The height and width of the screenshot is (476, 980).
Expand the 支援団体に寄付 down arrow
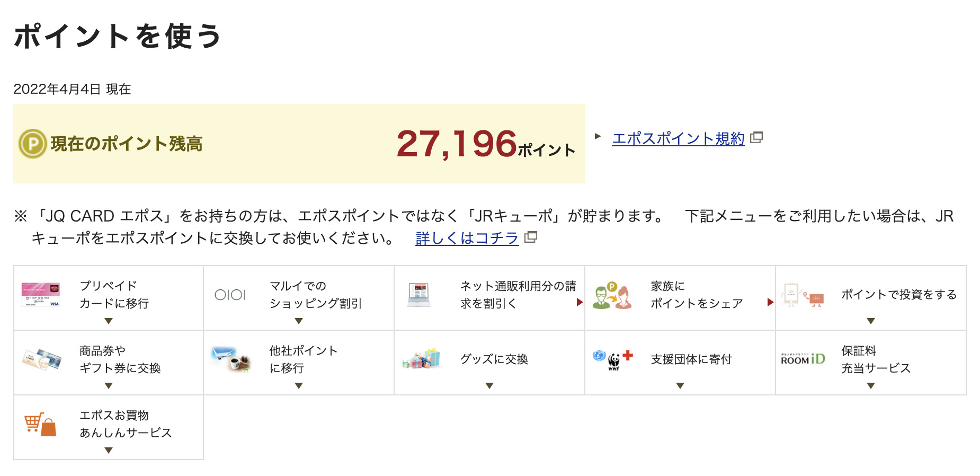pyautogui.click(x=680, y=386)
